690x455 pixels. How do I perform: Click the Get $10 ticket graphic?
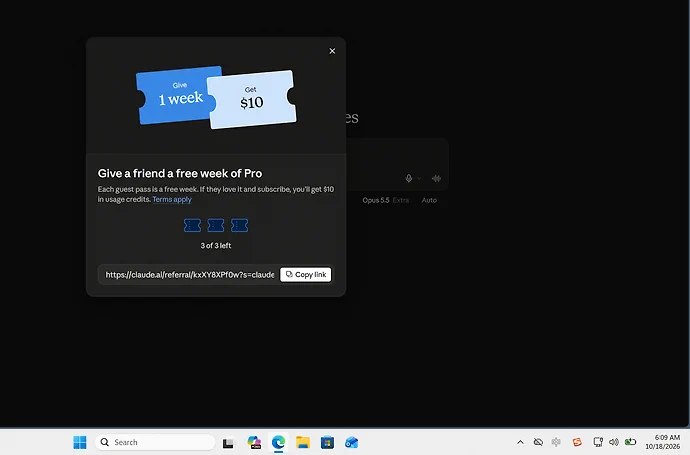(252, 99)
